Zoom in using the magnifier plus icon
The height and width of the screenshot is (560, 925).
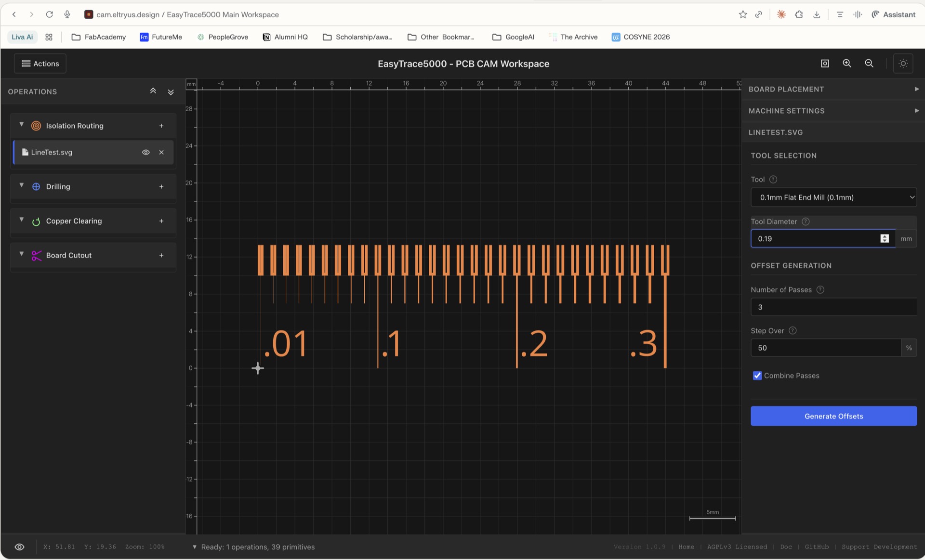coord(847,63)
